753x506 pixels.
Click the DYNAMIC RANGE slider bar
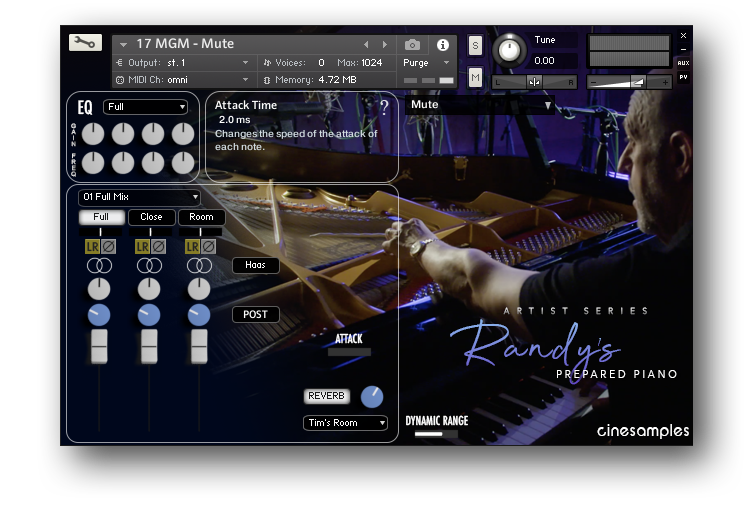[x=436, y=434]
